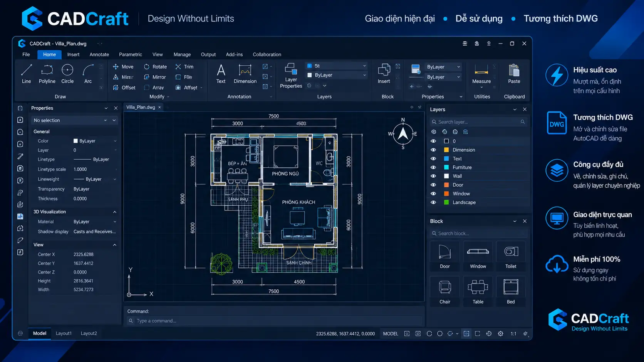Screen dimensions: 644x362
Task: Toggle visibility of the Window layer
Action: [x=433, y=194]
